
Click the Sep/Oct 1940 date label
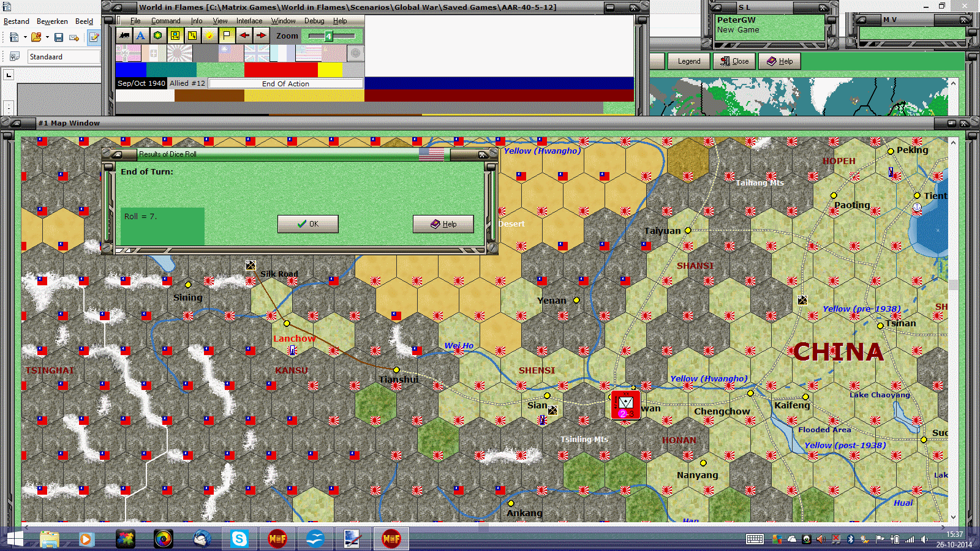click(x=141, y=83)
